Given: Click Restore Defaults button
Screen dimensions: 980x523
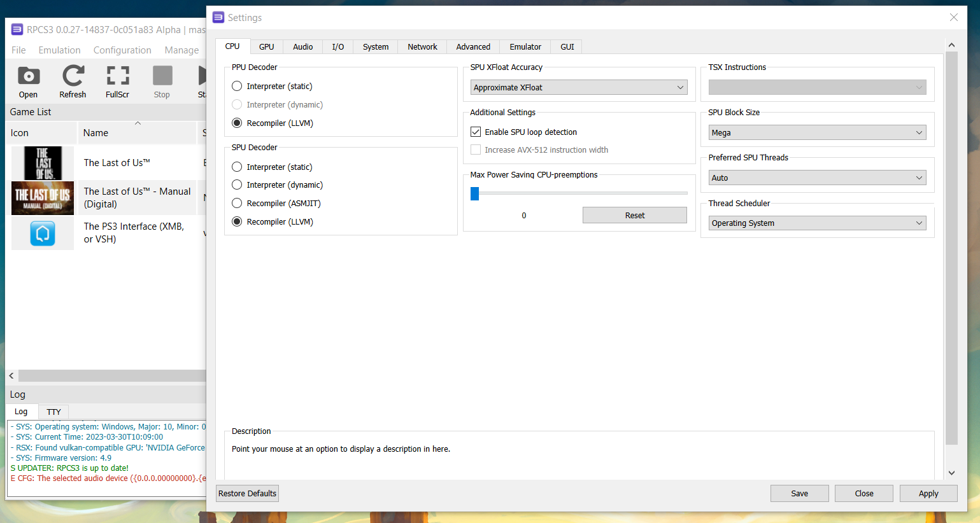Looking at the screenshot, I should (247, 493).
